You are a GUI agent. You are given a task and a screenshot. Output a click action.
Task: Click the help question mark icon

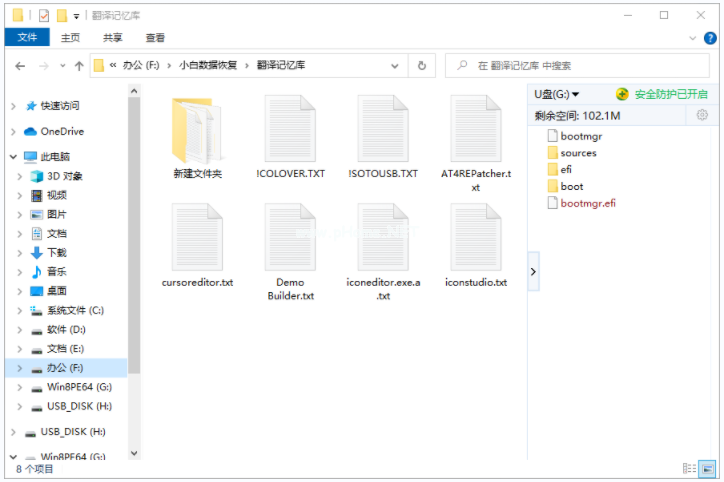[709, 38]
